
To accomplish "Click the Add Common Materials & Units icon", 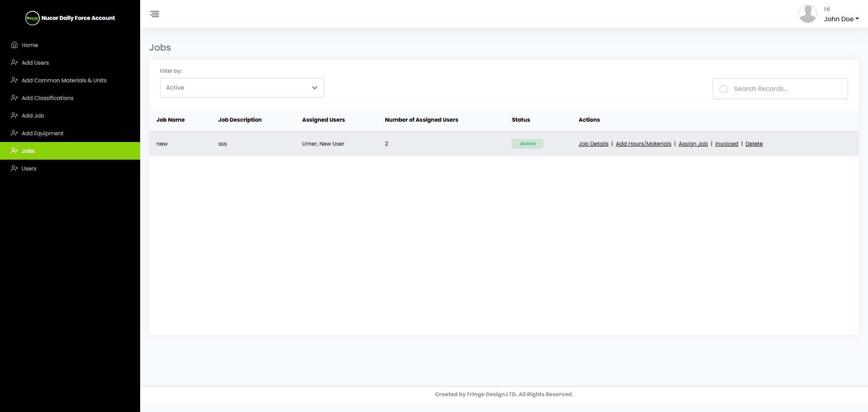I will point(14,80).
